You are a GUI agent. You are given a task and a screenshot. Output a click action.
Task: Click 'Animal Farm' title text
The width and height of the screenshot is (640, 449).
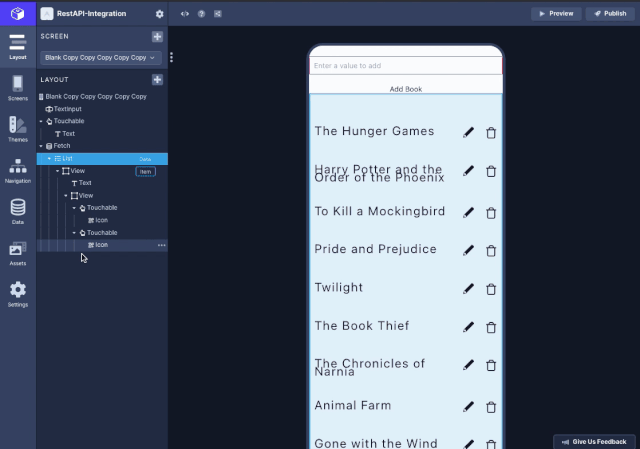[353, 405]
